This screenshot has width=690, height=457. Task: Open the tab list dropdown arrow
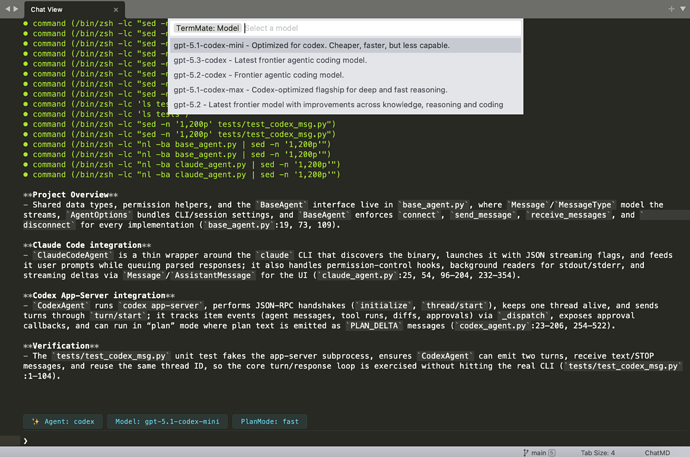(682, 8)
